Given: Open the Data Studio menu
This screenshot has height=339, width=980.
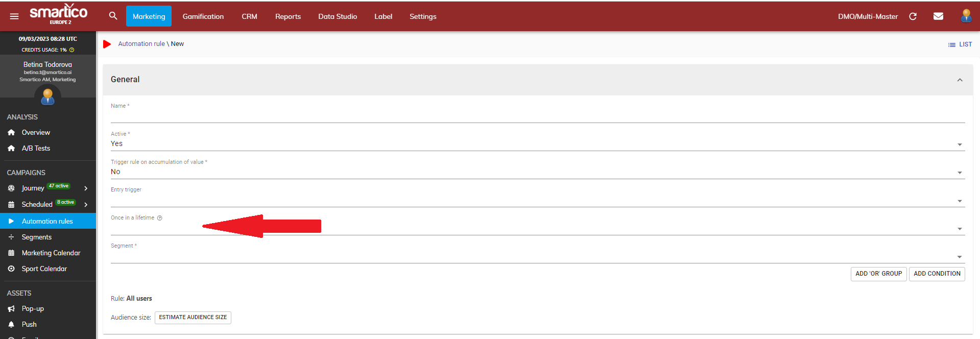Looking at the screenshot, I should (337, 16).
